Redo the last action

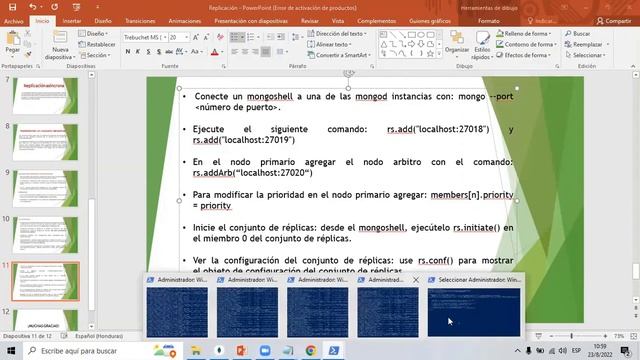(x=54, y=7)
